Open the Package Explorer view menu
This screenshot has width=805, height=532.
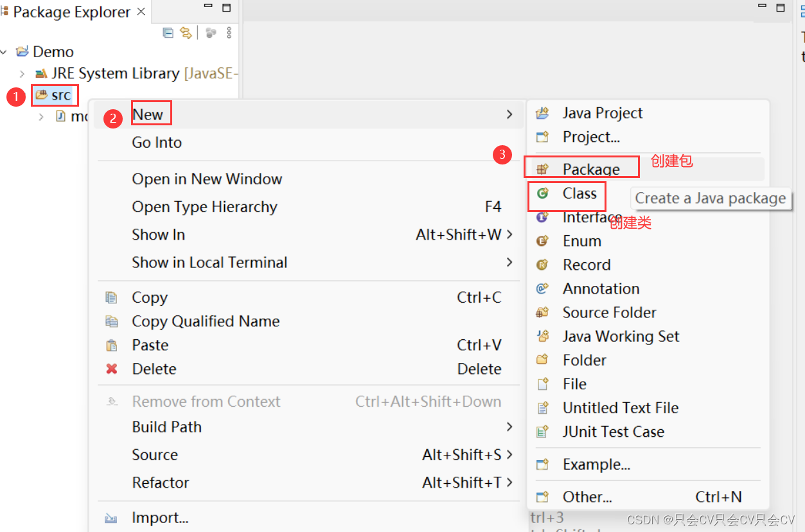[229, 33]
